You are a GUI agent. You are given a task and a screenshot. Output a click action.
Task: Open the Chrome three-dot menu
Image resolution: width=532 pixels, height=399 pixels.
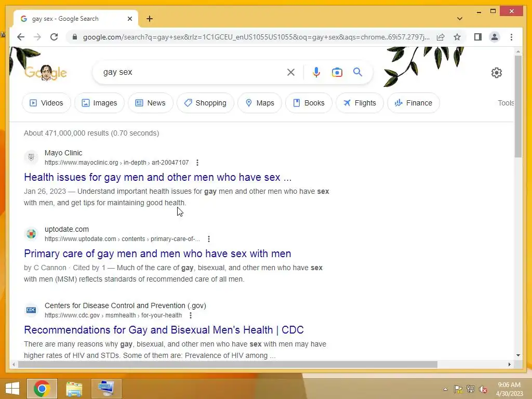point(511,37)
